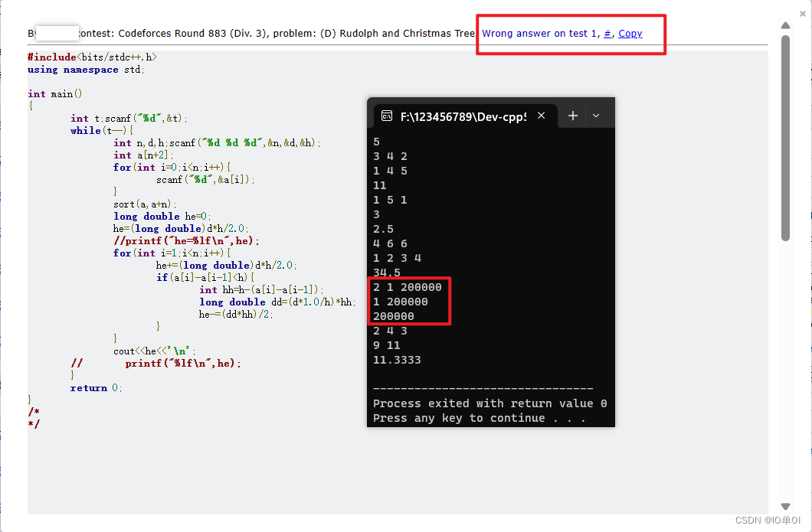This screenshot has width=812, height=532.
Task: Close the F:\123456789\Dev-cpp terminal tab
Action: click(542, 115)
